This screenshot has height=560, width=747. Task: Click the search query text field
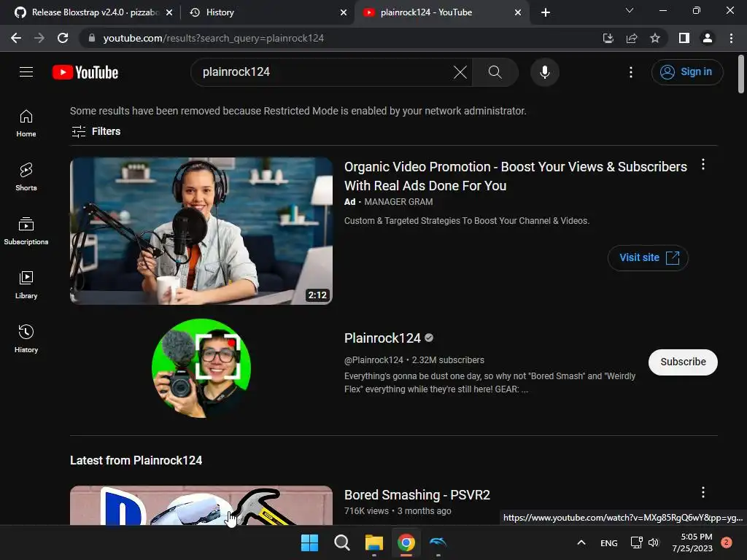point(324,72)
